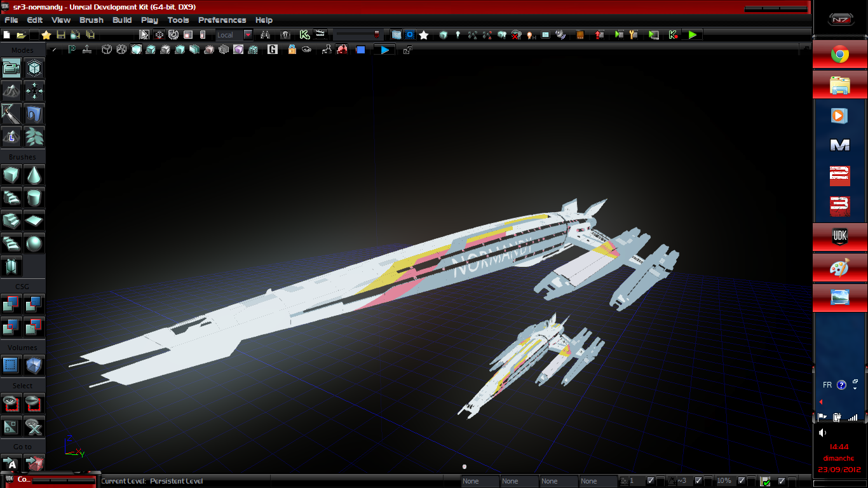Open Local coordinate system dropdown
The height and width of the screenshot is (488, 868).
point(248,35)
